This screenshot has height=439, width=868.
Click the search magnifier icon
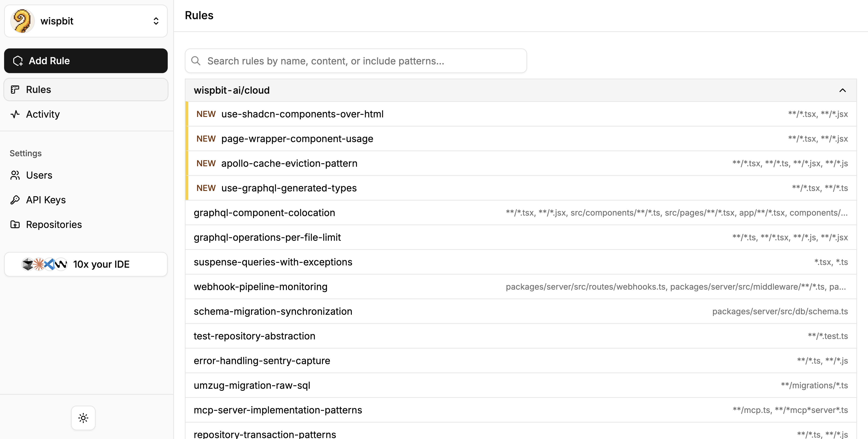coord(196,61)
